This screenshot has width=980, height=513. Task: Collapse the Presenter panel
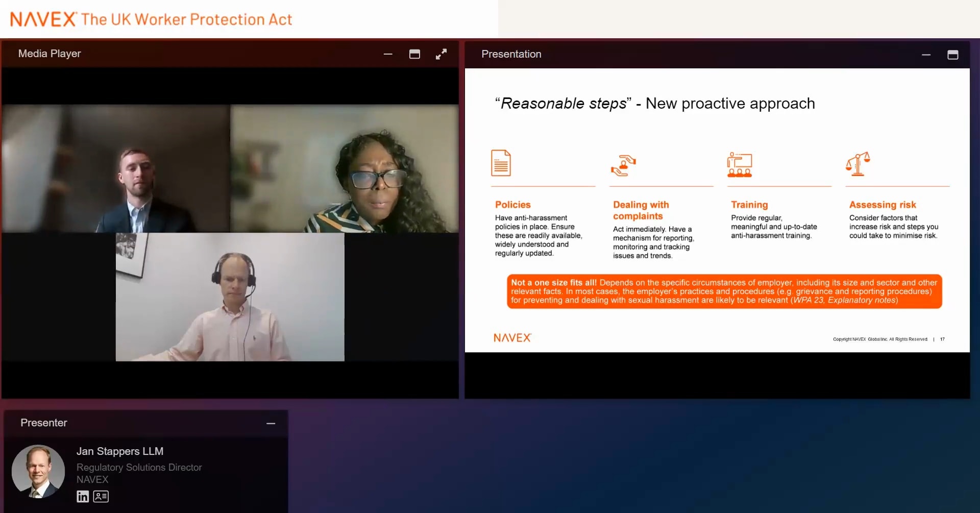(271, 423)
